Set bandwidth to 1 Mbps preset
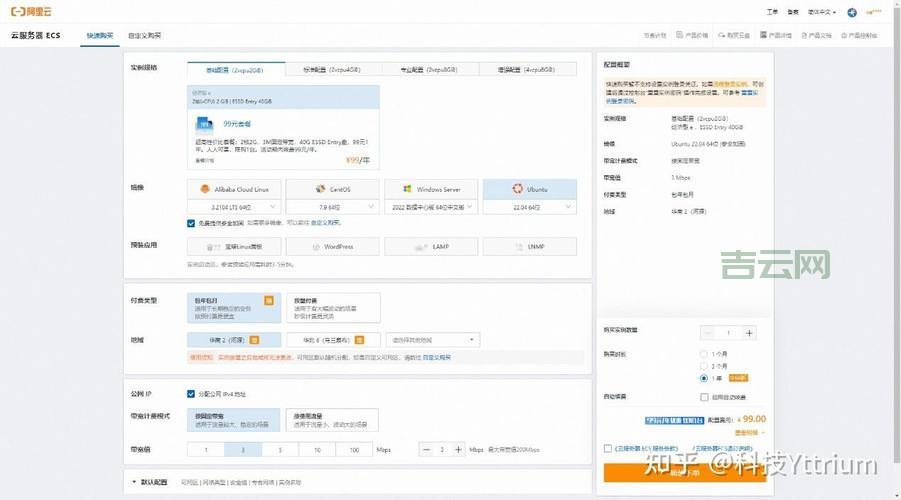The height and width of the screenshot is (500, 901). [x=206, y=450]
